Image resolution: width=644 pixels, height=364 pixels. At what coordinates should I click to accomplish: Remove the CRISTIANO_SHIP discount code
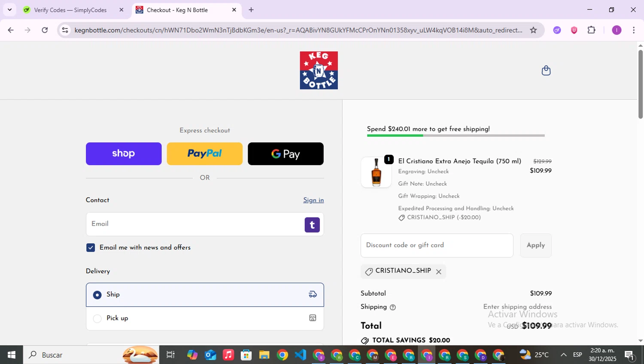[438, 272]
